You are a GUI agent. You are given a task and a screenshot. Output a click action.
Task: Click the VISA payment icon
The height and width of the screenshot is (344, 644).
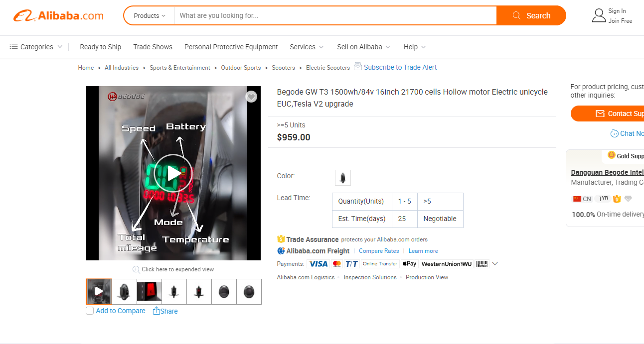(x=318, y=264)
